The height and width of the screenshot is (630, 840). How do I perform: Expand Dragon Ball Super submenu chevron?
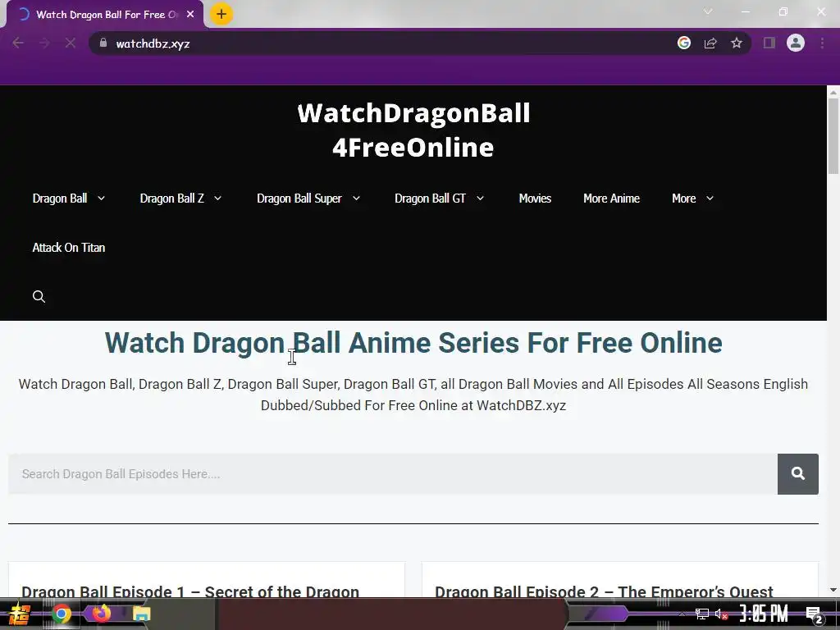[x=356, y=199]
